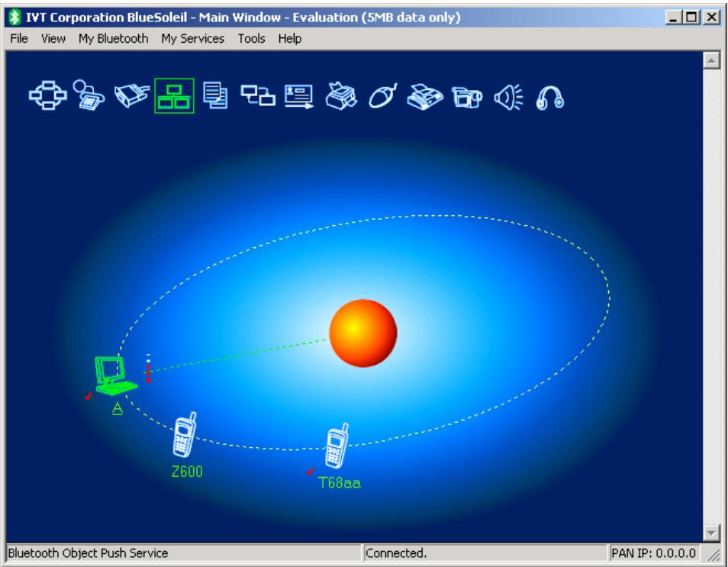The image size is (728, 567).
Task: Select the mouse Human Interface Device icon
Action: [382, 96]
